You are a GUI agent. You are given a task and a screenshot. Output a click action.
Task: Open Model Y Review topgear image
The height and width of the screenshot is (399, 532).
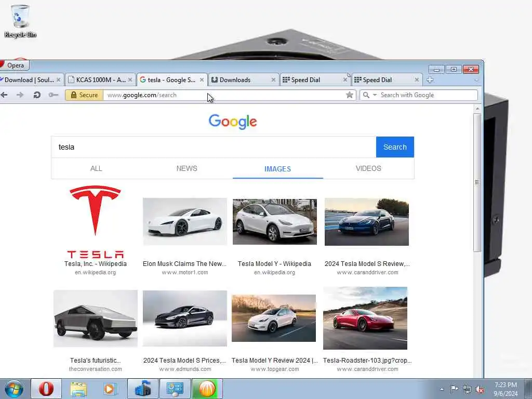point(274,318)
